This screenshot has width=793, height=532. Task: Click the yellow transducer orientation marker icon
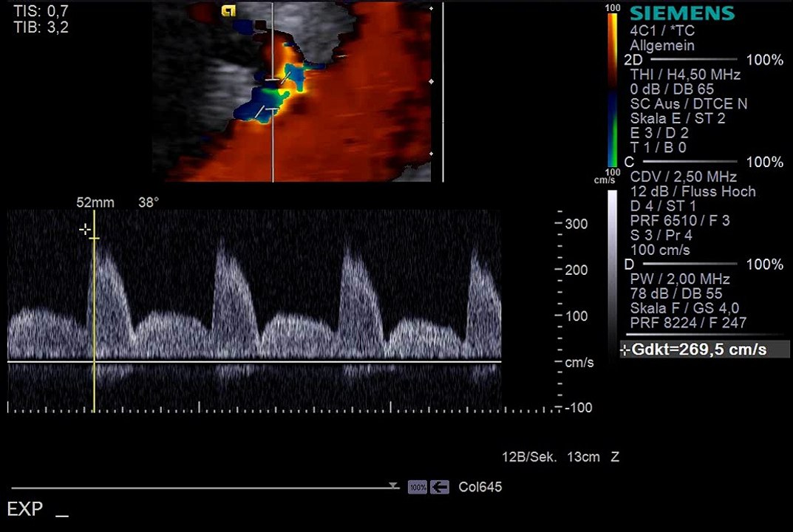(228, 10)
